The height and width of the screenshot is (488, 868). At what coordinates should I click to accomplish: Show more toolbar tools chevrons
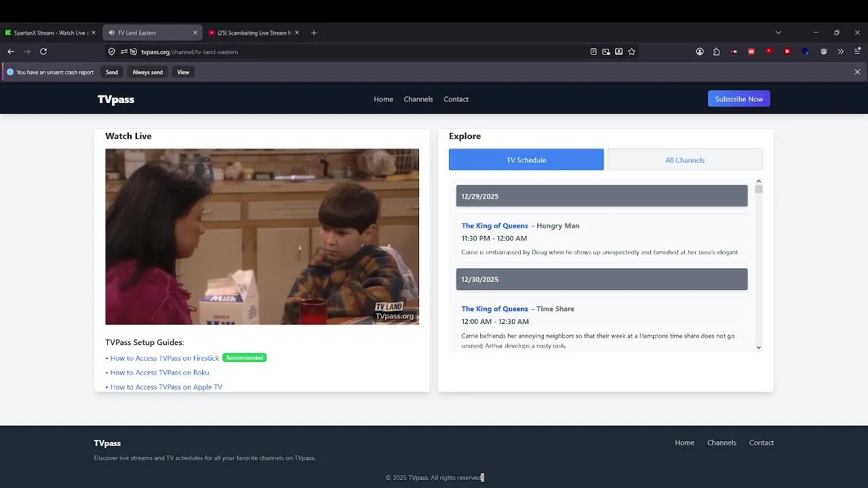click(841, 52)
